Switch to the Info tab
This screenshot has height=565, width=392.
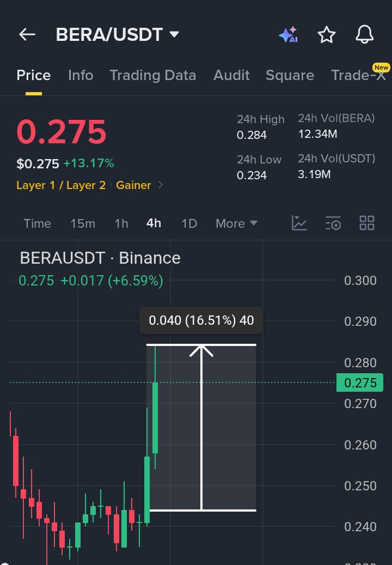(81, 75)
